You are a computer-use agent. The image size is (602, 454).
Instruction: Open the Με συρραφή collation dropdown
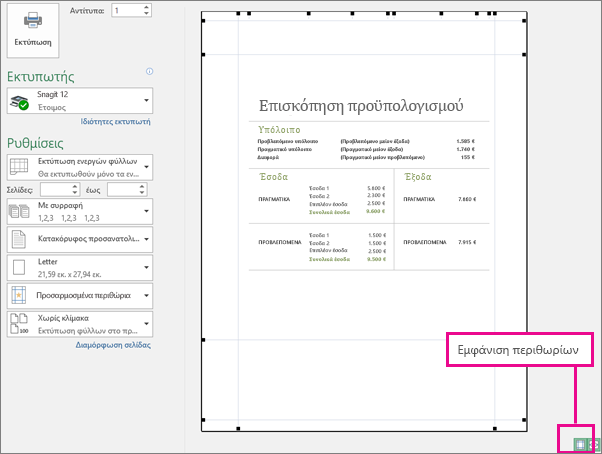(80, 211)
